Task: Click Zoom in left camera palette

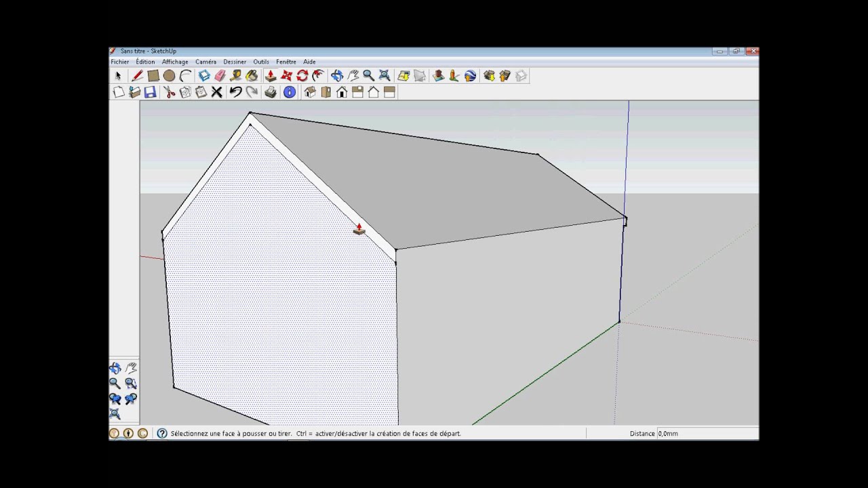Action: (115, 384)
